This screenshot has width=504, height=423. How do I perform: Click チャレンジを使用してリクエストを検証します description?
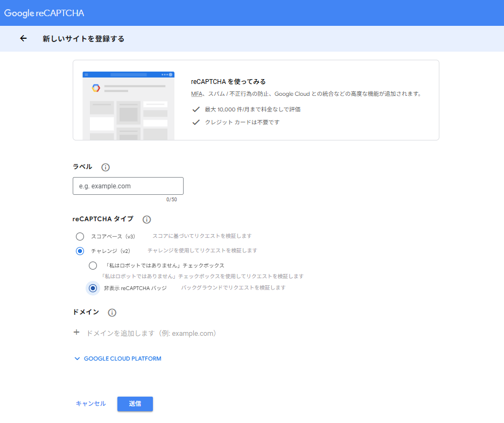[202, 251]
